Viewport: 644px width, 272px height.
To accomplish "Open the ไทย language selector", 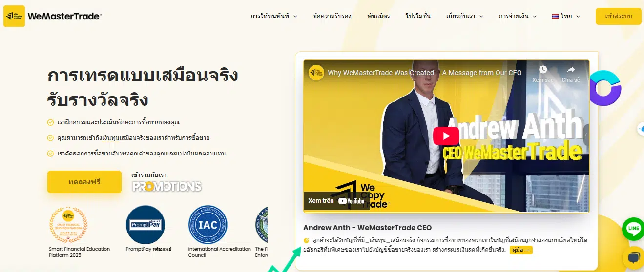I will (x=566, y=16).
